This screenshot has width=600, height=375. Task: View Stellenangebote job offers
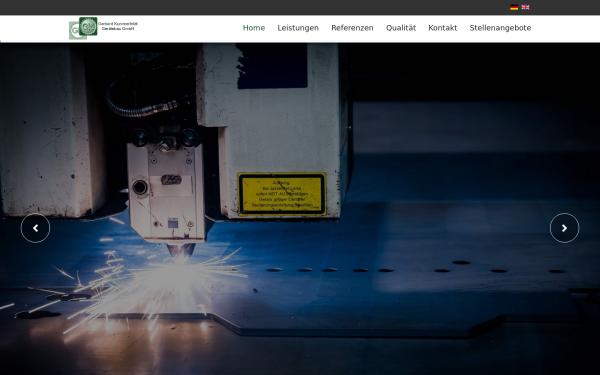tap(500, 28)
